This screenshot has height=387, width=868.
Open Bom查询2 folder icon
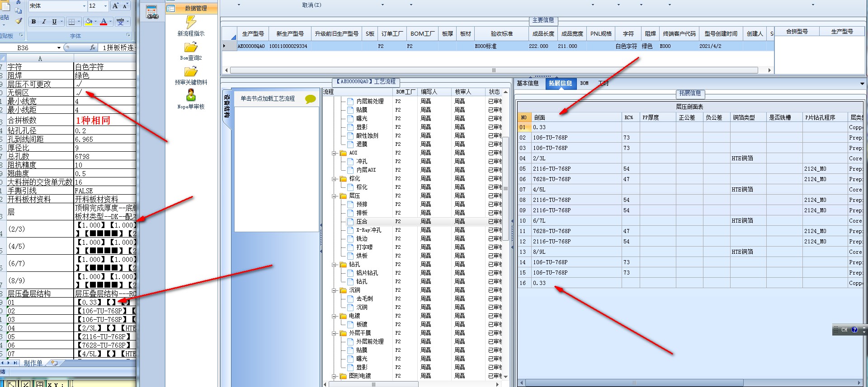pyautogui.click(x=191, y=47)
